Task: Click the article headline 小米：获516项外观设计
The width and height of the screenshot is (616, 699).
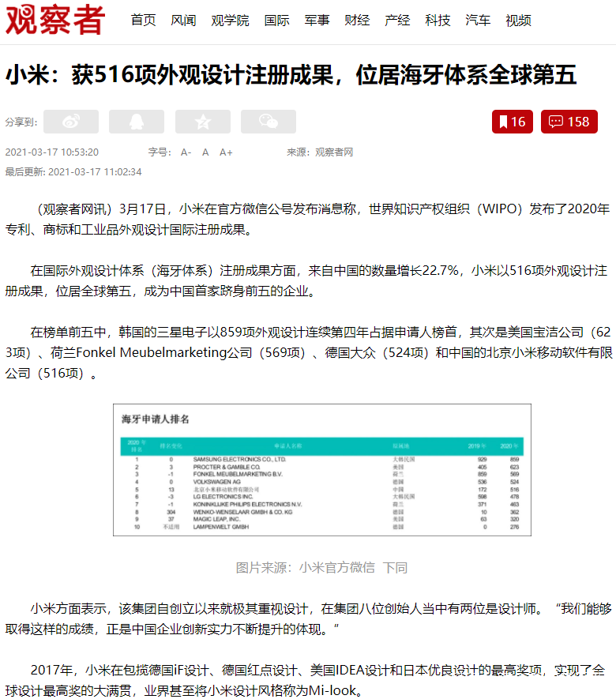Action: [291, 75]
